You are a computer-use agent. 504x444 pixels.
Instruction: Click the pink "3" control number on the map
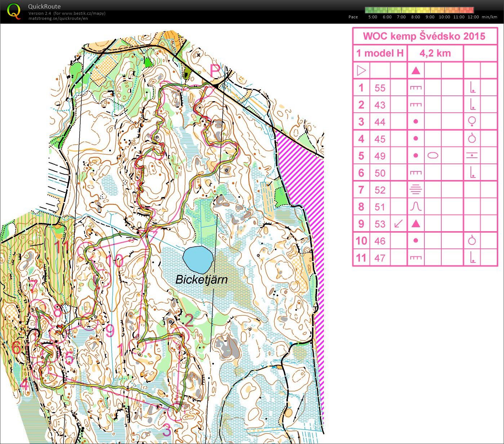click(167, 430)
